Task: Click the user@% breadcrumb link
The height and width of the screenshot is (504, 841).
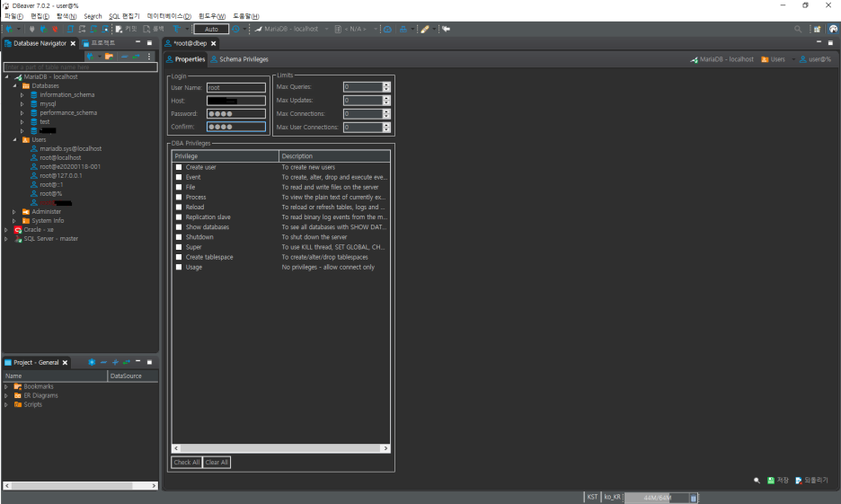Action: [815, 59]
